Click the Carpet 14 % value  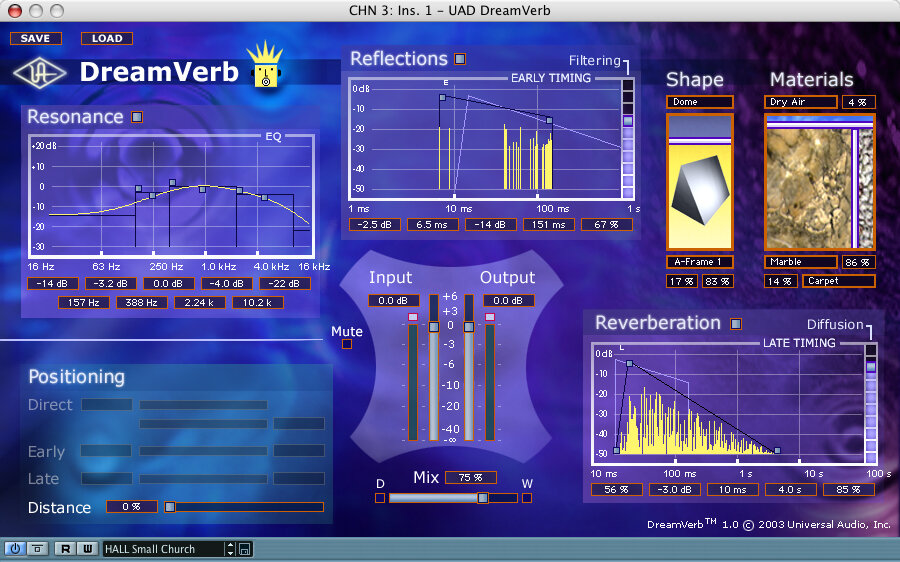[x=781, y=281]
